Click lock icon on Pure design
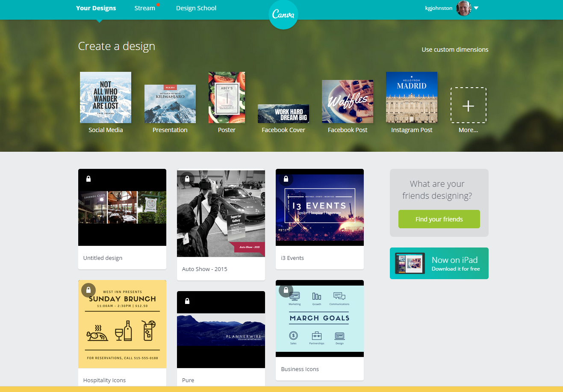Screen dimensions: 563x392 [x=187, y=301]
